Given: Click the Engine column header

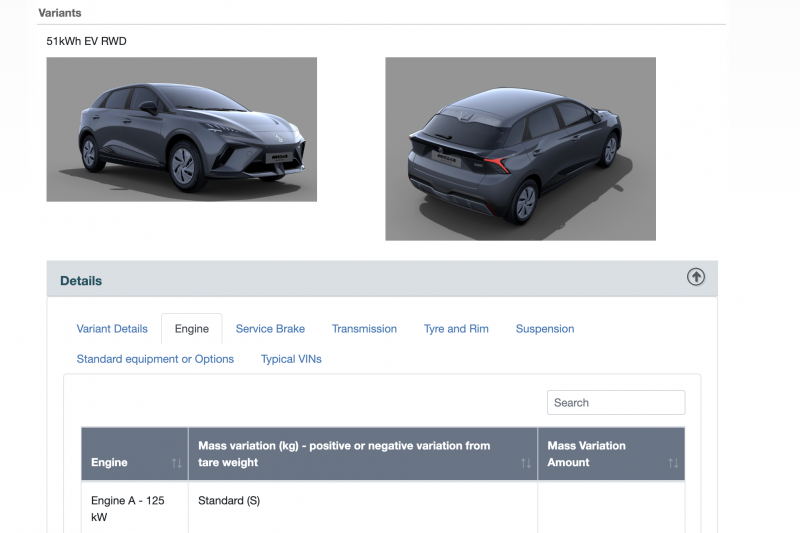Looking at the screenshot, I should pyautogui.click(x=135, y=454).
